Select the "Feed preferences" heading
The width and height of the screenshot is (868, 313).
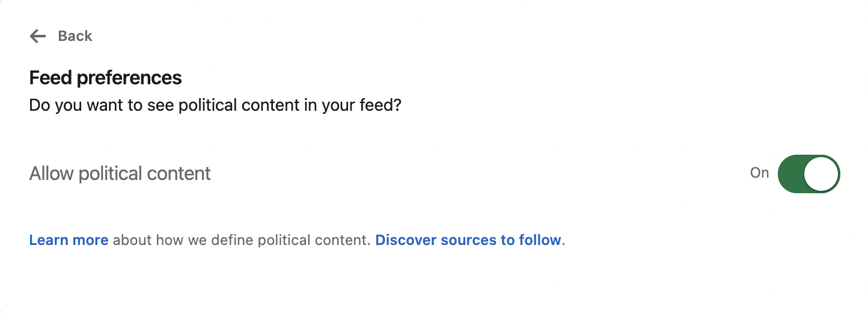pyautogui.click(x=105, y=78)
